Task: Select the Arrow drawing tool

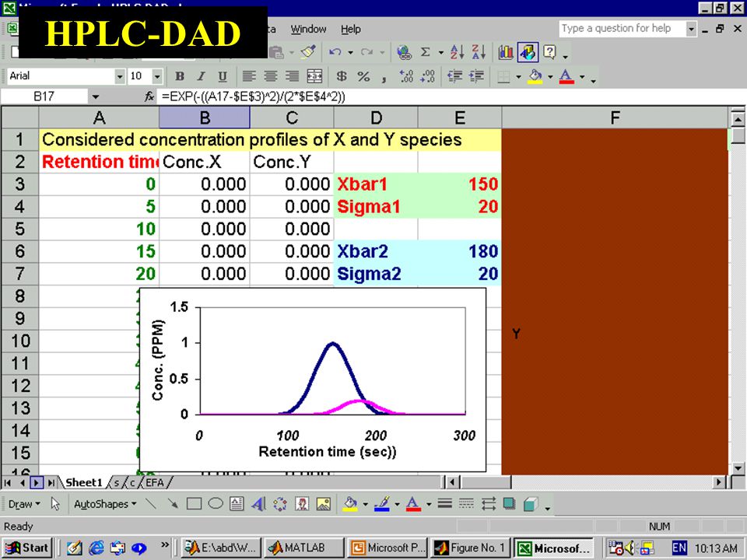Action: click(173, 504)
